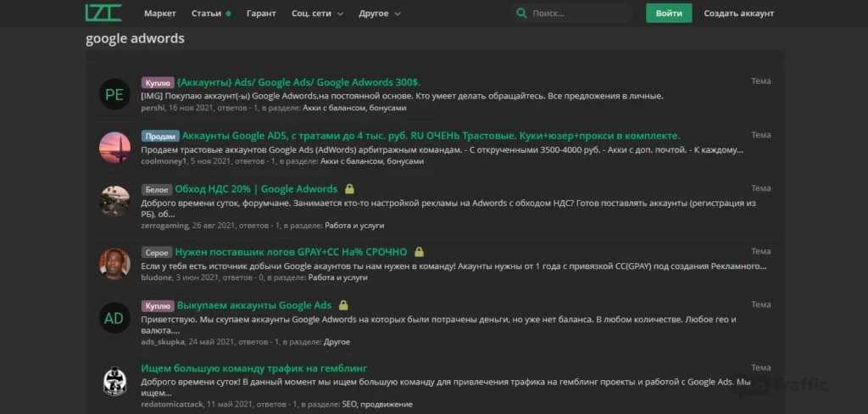Click Куплю tag on Выкупаем аккаунты thread
868x414 pixels.
pos(158,305)
